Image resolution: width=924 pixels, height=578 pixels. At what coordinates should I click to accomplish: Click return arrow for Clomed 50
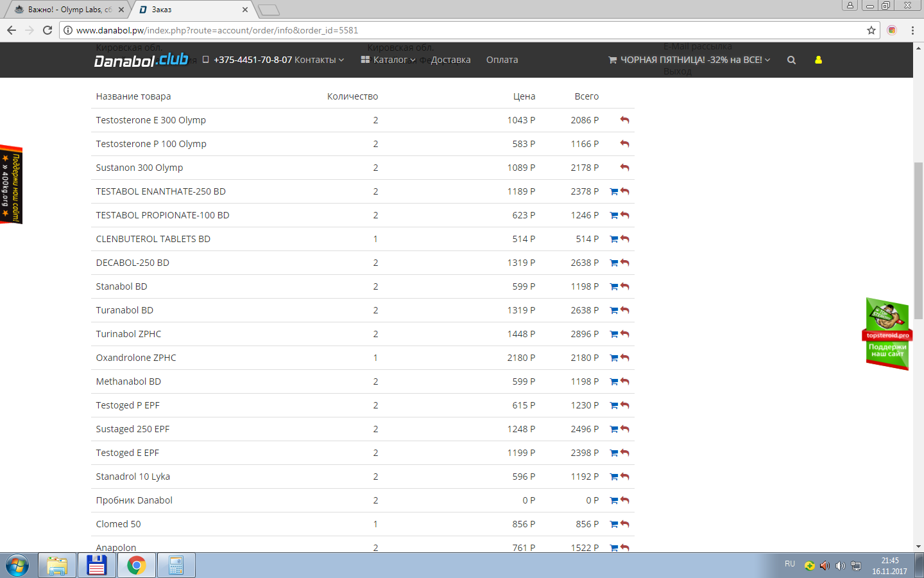point(625,524)
